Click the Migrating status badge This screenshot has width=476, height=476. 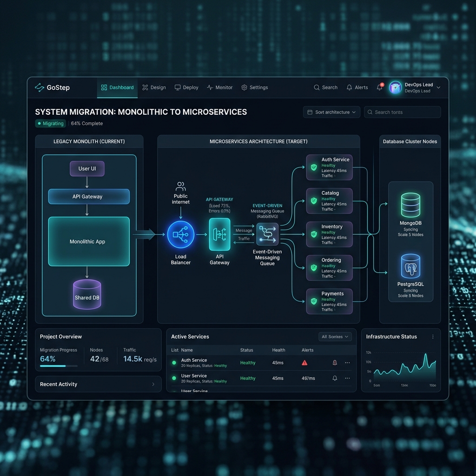(x=51, y=124)
